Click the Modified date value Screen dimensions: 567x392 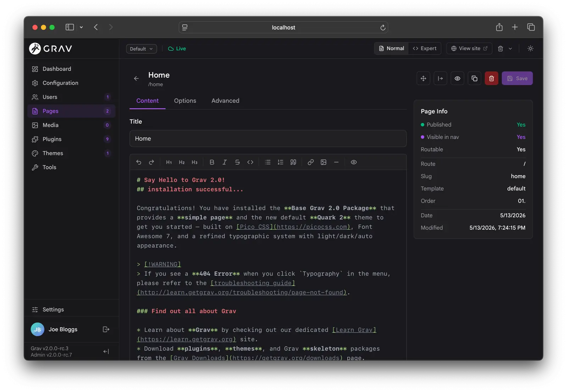tap(497, 228)
